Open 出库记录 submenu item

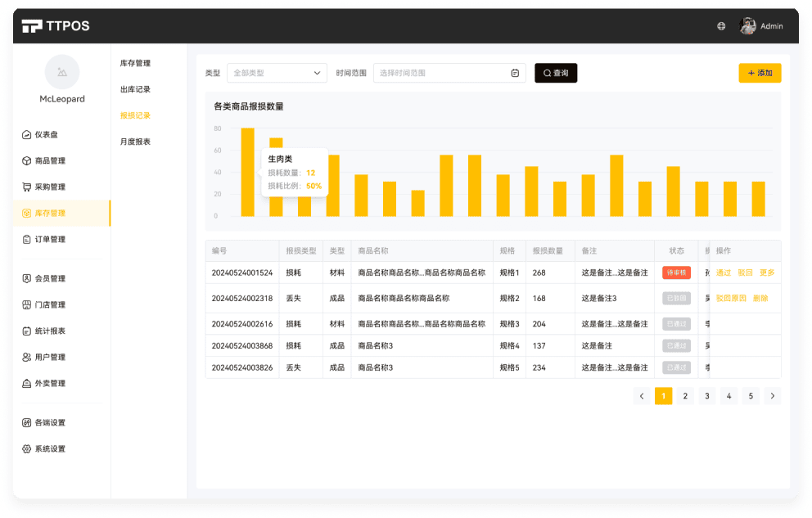(135, 89)
